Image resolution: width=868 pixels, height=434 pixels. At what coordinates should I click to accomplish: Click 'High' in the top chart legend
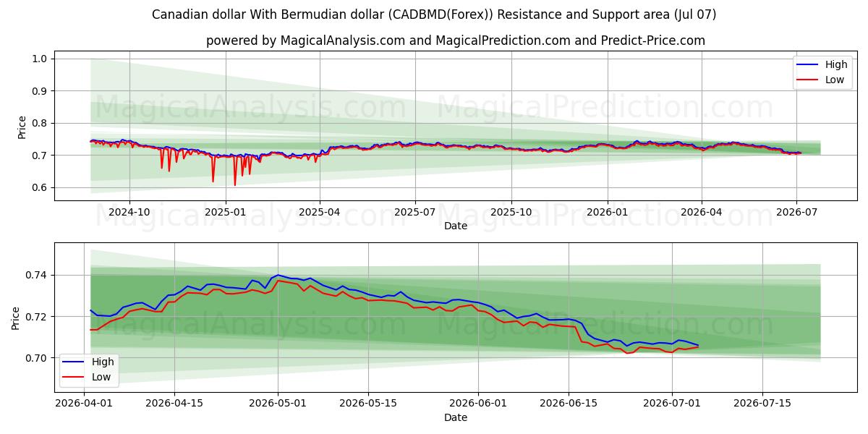(837, 64)
